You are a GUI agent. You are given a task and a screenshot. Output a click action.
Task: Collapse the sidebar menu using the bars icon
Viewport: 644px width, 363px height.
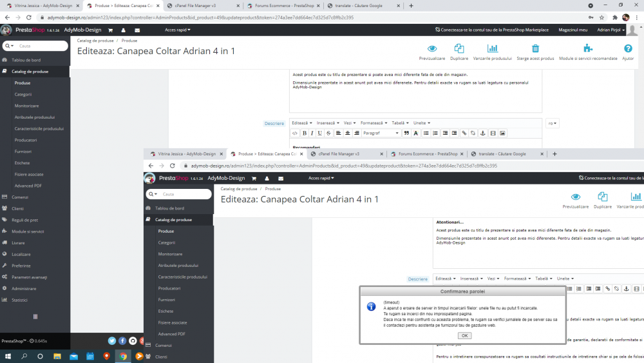pos(35,317)
